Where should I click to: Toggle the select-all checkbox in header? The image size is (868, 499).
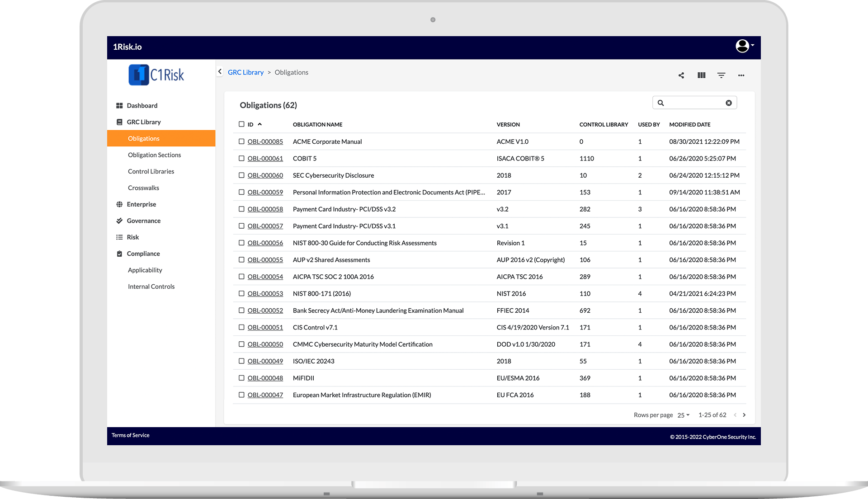click(241, 124)
